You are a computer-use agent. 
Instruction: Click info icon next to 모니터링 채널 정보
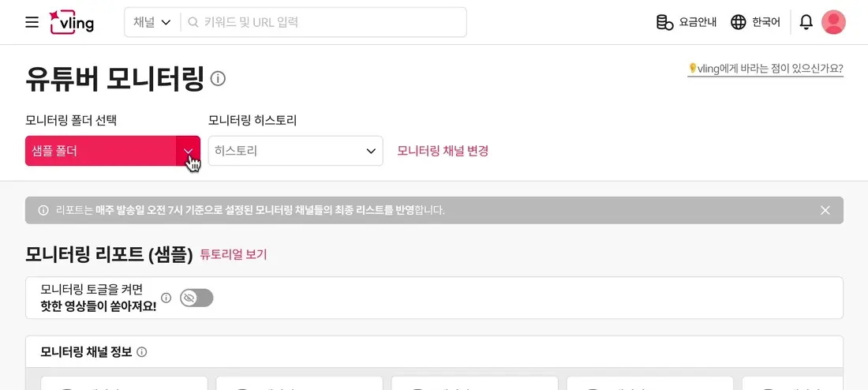tap(142, 352)
